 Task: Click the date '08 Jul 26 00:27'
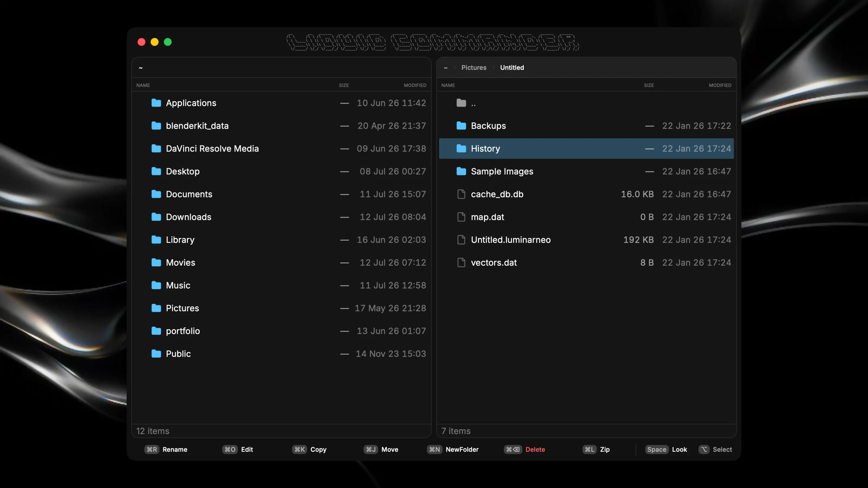pos(393,171)
